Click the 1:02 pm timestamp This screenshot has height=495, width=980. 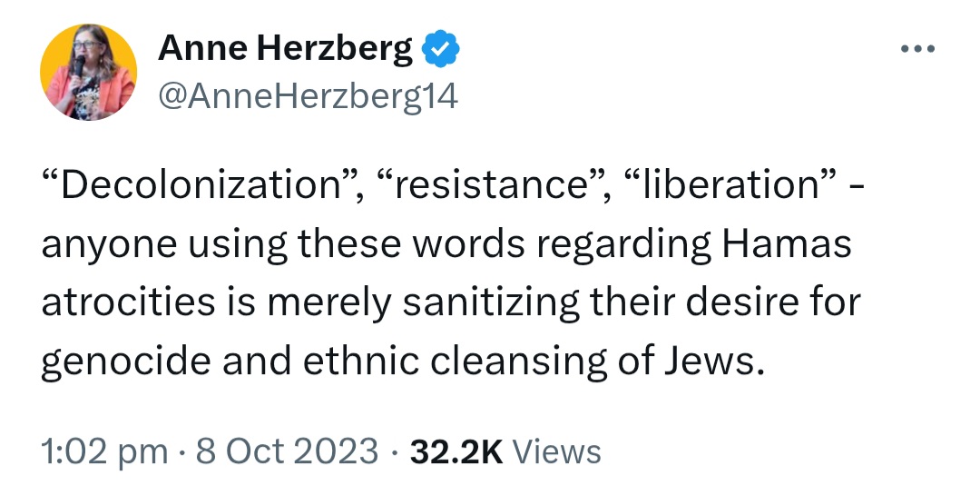pos(104,451)
